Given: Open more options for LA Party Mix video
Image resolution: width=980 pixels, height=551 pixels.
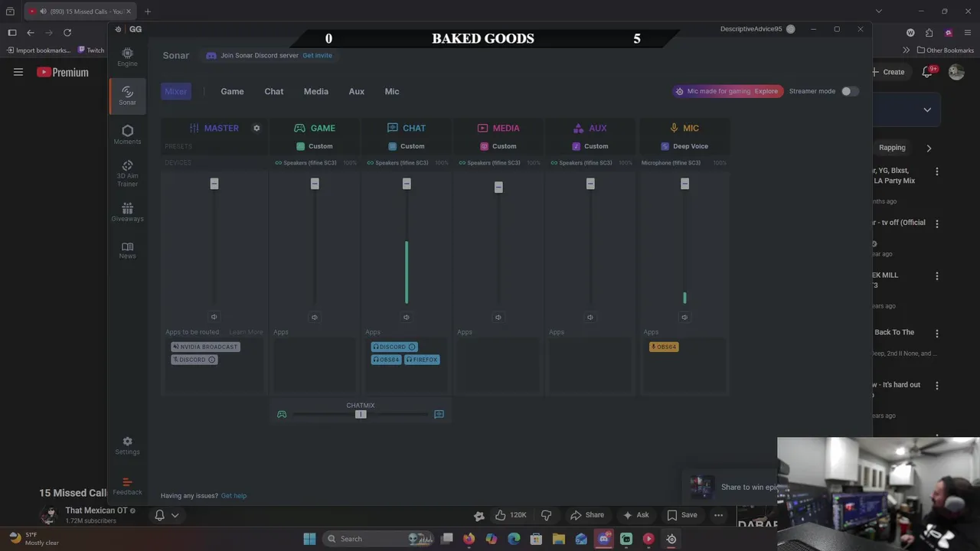Looking at the screenshot, I should 936,171.
